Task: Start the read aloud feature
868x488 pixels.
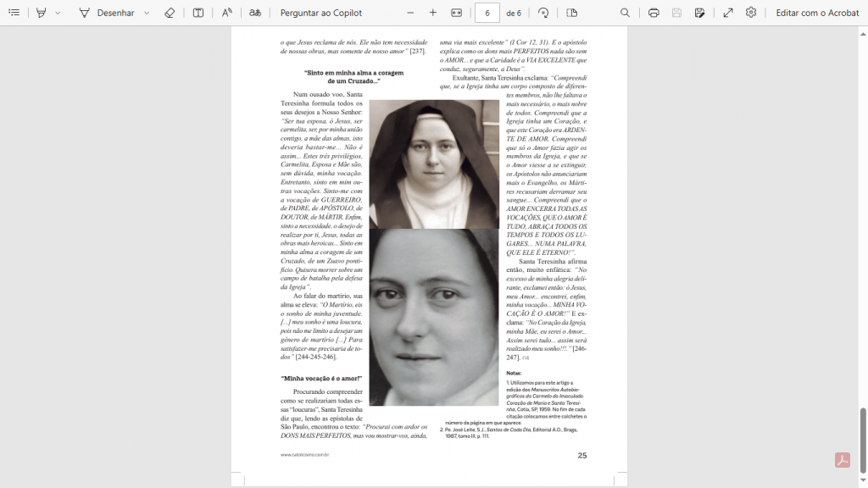Action: point(227,13)
